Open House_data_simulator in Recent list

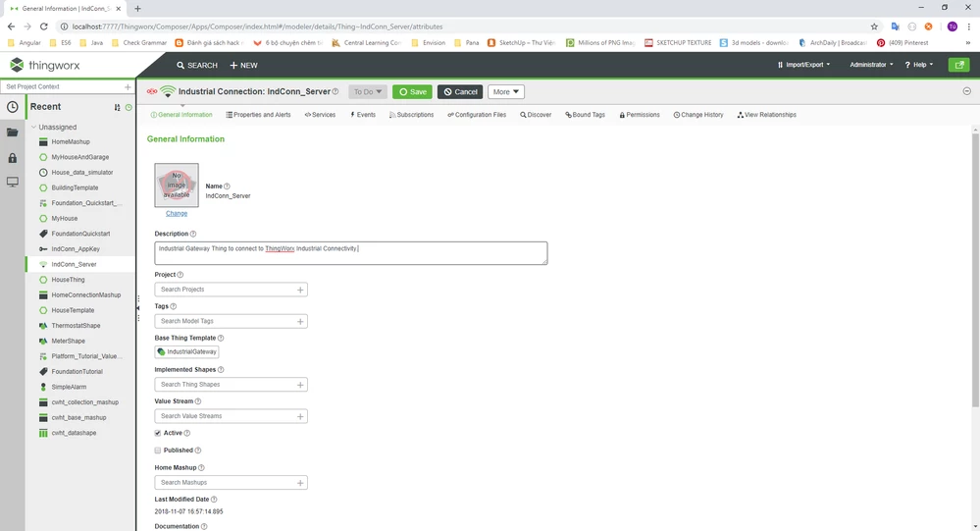81,173
